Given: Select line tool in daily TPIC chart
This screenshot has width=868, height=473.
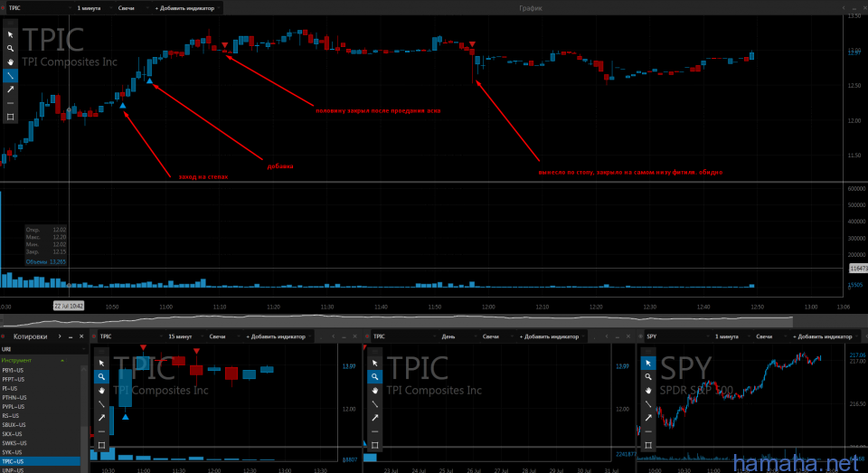Looking at the screenshot, I should (x=374, y=404).
